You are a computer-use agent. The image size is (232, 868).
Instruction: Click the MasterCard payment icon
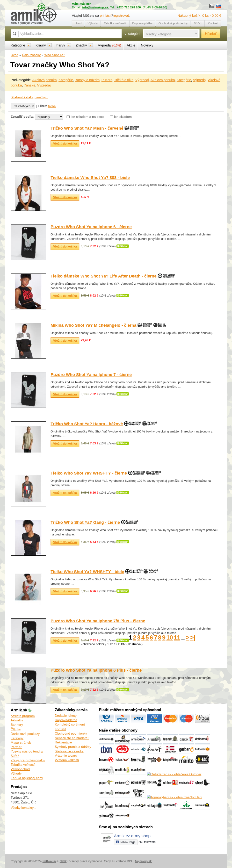click(171, 718)
